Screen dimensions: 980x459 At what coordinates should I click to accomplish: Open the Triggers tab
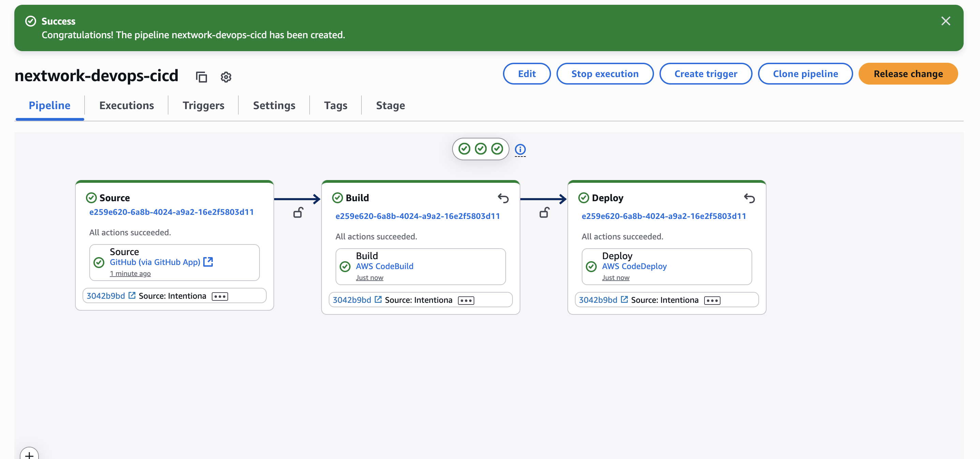[x=203, y=105]
